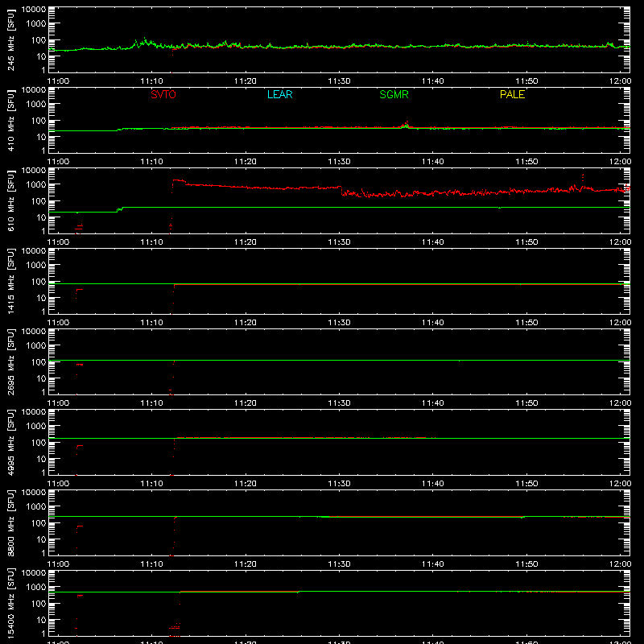Click the 11:40 time label below the 610 MHz plot
This screenshot has height=644, width=644.
[433, 242]
